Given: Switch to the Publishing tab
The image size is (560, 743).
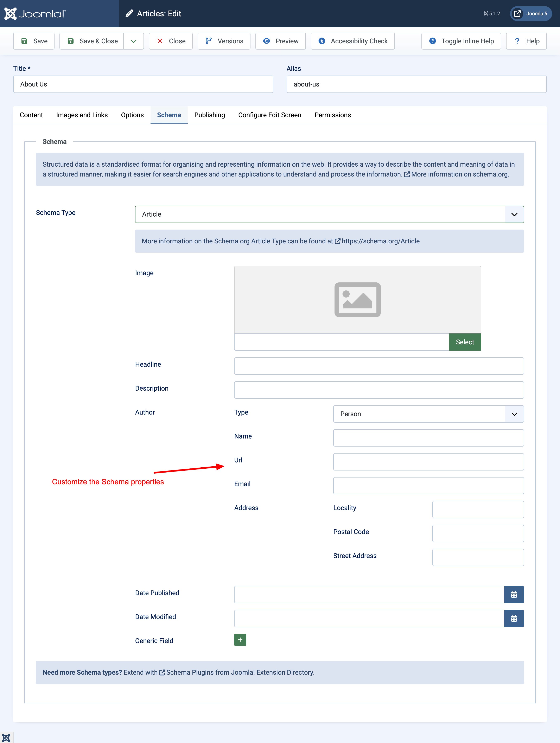Looking at the screenshot, I should click(209, 115).
